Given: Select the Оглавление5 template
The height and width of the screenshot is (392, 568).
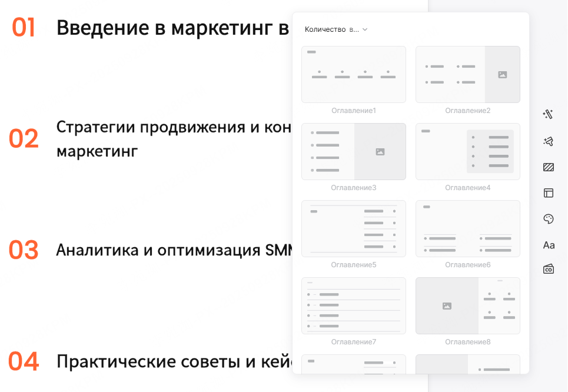Looking at the screenshot, I should coord(353,228).
